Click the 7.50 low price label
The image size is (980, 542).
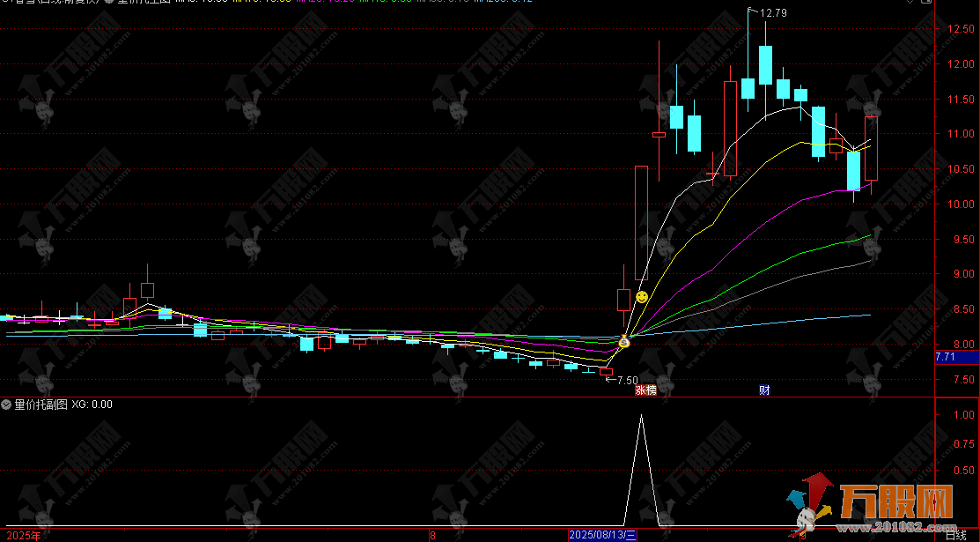[628, 381]
